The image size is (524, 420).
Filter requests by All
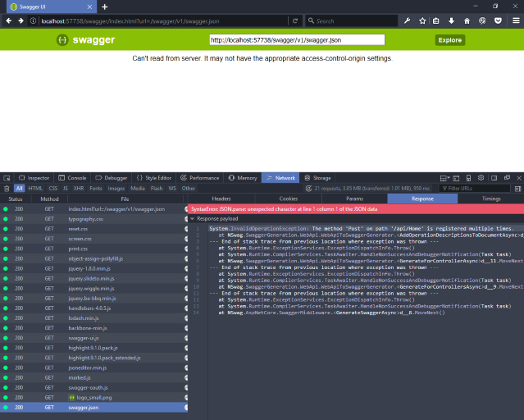click(x=20, y=189)
